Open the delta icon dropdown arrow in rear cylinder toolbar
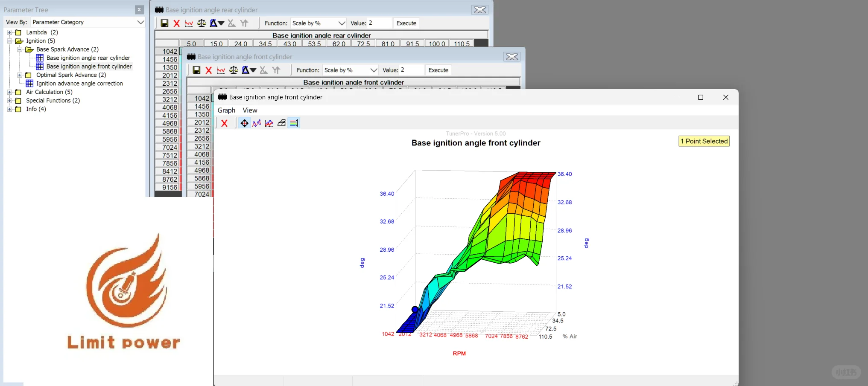This screenshot has height=386, width=868. [x=221, y=23]
